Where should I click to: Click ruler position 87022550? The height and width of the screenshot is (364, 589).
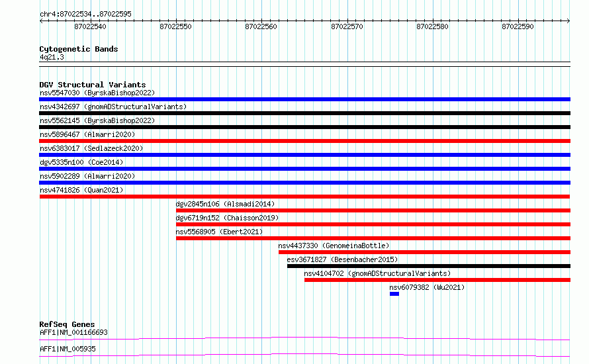tap(175, 26)
